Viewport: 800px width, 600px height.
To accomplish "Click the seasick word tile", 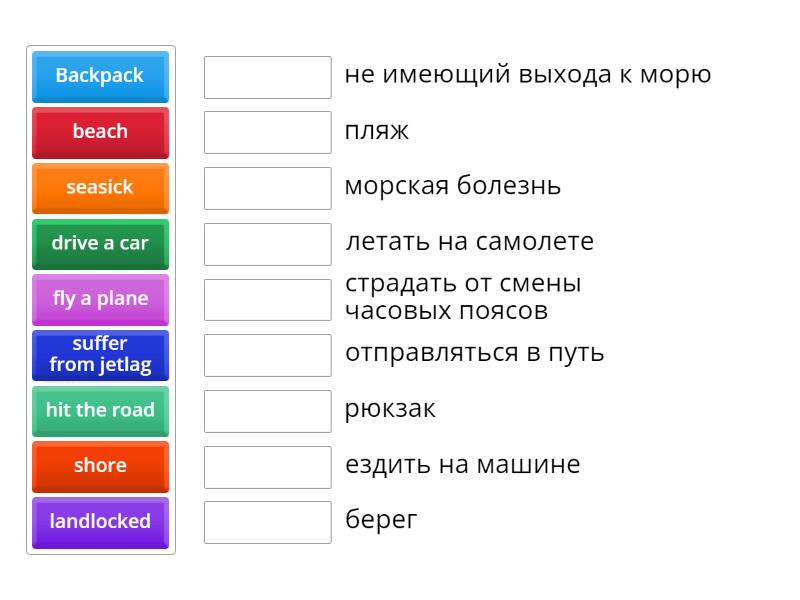I will point(100,188).
